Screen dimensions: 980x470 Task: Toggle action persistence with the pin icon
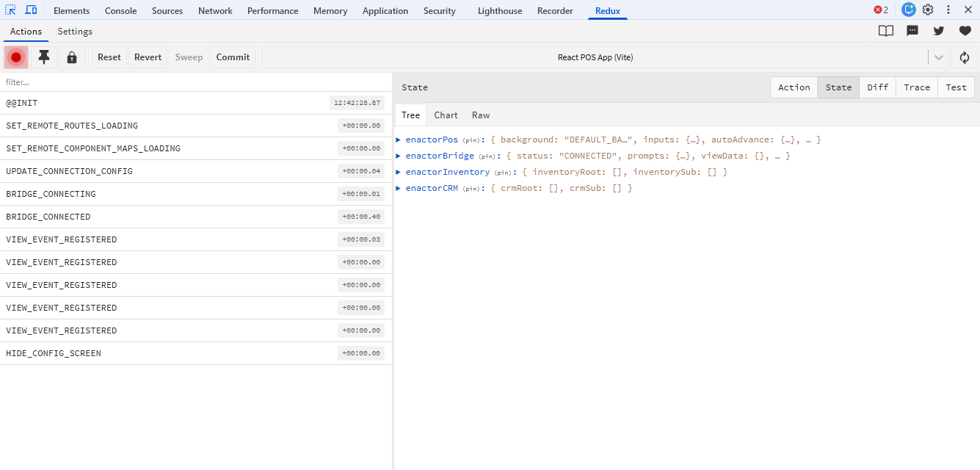(x=43, y=57)
